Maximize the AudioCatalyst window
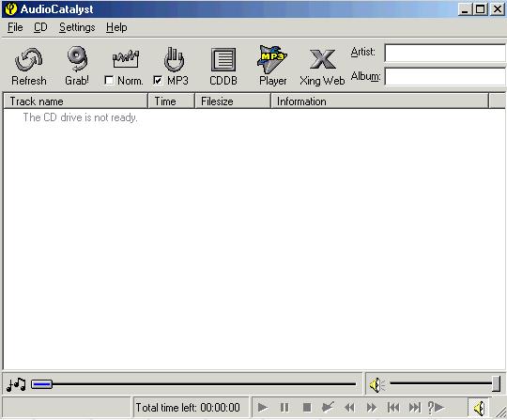507x420 pixels. click(x=481, y=9)
